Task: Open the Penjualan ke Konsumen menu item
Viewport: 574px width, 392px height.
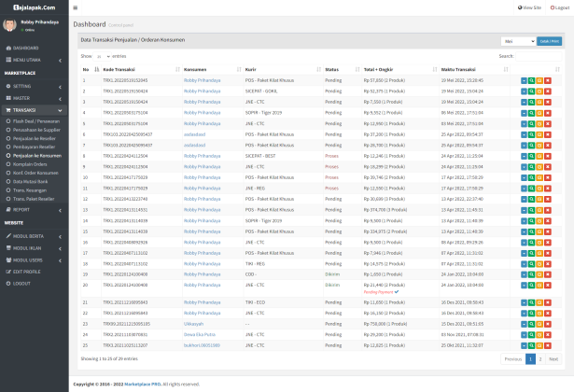Action: pyautogui.click(x=35, y=155)
